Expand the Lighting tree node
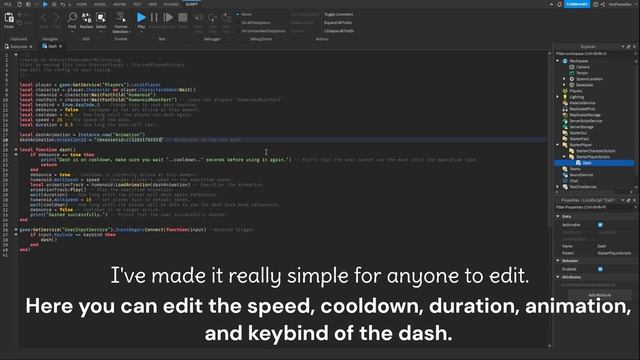The height and width of the screenshot is (360, 640). click(558, 97)
